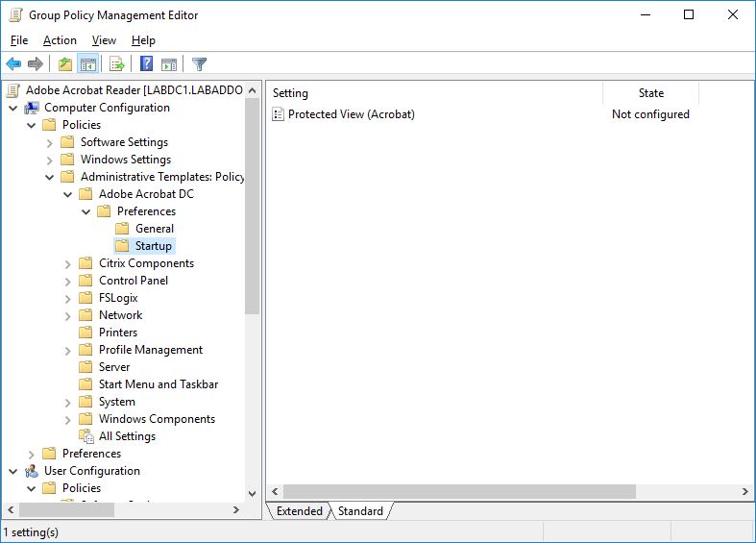Toggle the Show/Hide Action Pane icon
The height and width of the screenshot is (543, 756).
tap(169, 64)
